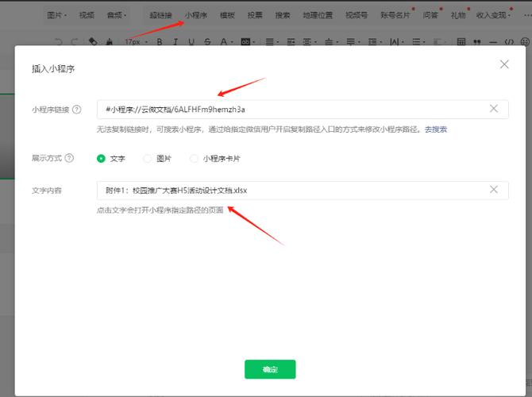This screenshot has height=397, width=532.
Task: Confirm with the green 确定 button
Action: pyautogui.click(x=270, y=369)
